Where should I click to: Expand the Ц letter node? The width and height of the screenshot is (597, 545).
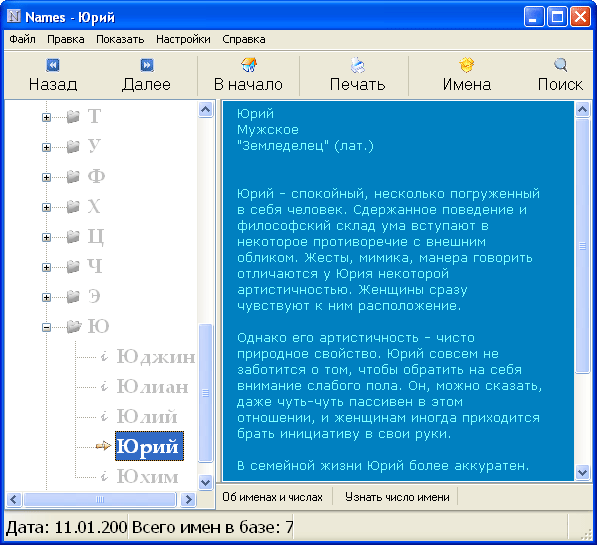[x=46, y=237]
